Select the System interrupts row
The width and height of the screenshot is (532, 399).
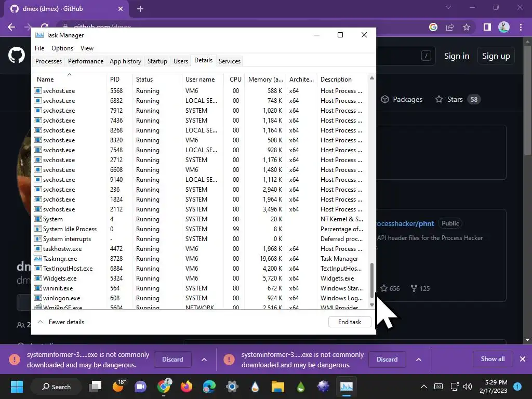(200, 239)
